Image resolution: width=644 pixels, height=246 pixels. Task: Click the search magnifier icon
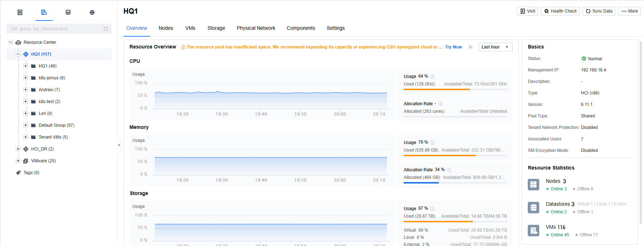[106, 29]
